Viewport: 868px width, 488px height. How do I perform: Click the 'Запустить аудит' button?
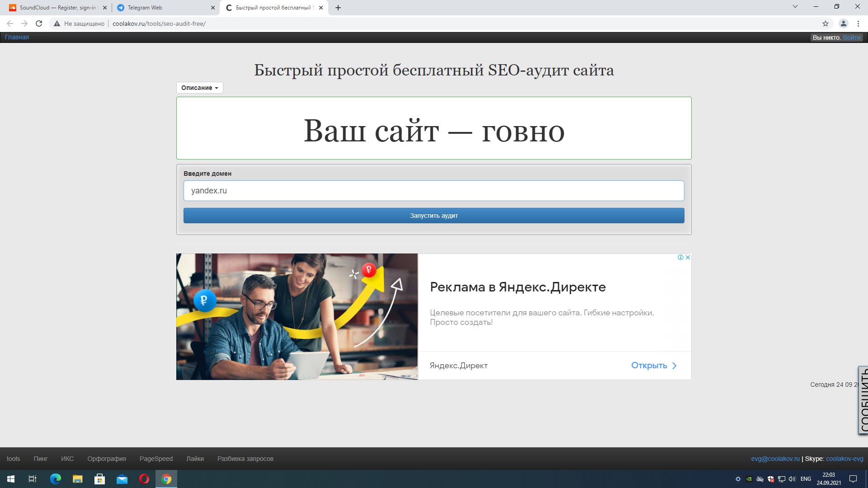(x=434, y=216)
